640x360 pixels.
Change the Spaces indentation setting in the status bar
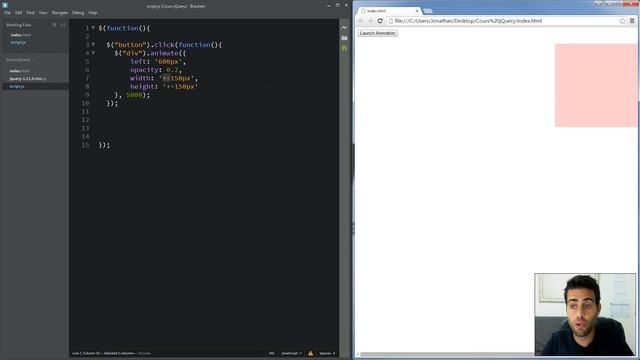click(327, 353)
